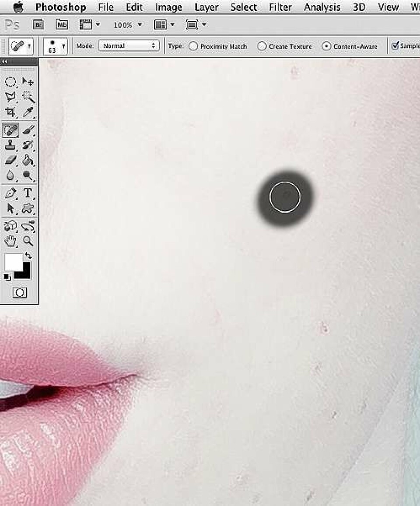Select the History Brush tool
This screenshot has width=420, height=506.
28,145
